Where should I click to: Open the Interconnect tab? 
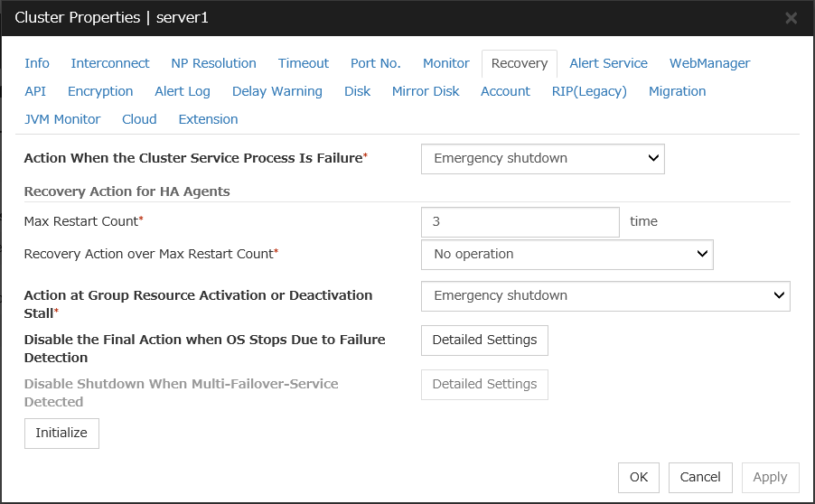click(x=110, y=63)
